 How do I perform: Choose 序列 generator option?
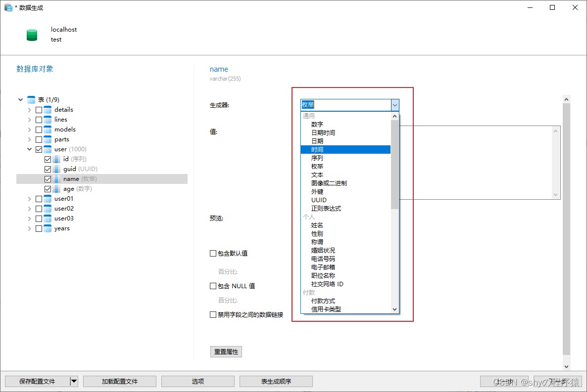345,158
